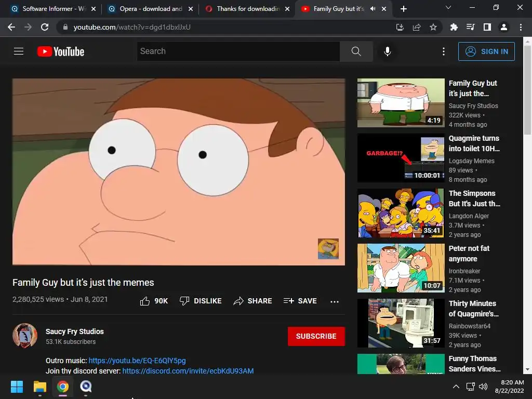
Task: Open more actions ellipsis below video
Action: [335, 301]
